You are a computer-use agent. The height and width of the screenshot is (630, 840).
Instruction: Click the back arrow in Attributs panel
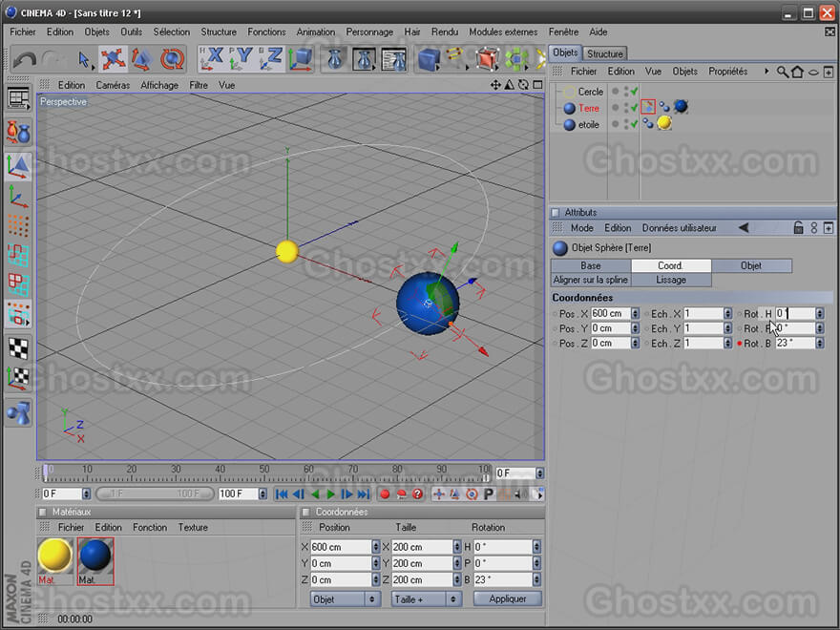[x=744, y=228]
